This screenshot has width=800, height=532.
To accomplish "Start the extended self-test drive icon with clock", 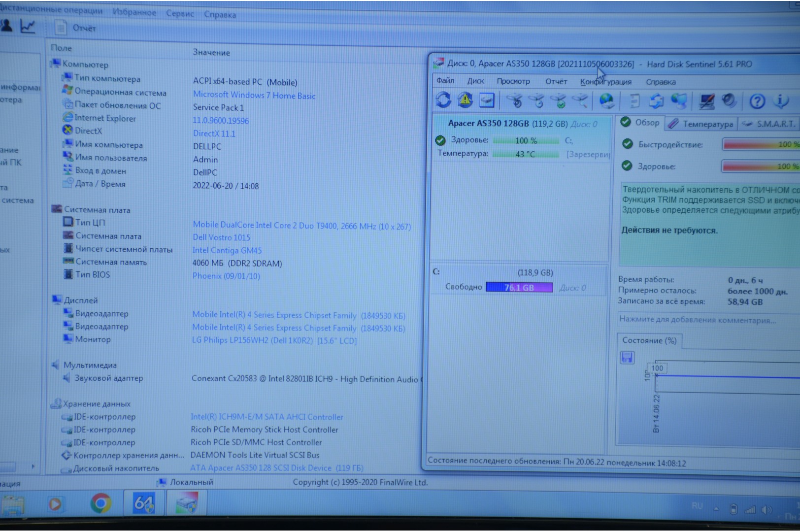I will point(537,101).
